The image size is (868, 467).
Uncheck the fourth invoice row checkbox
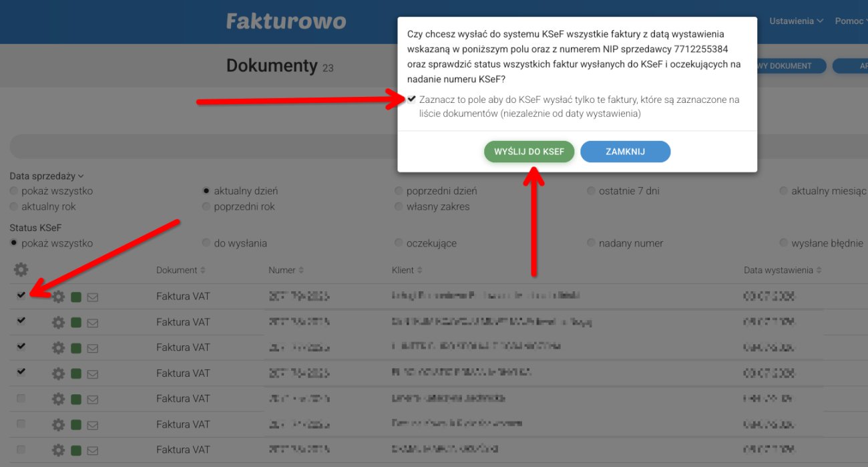click(x=21, y=371)
